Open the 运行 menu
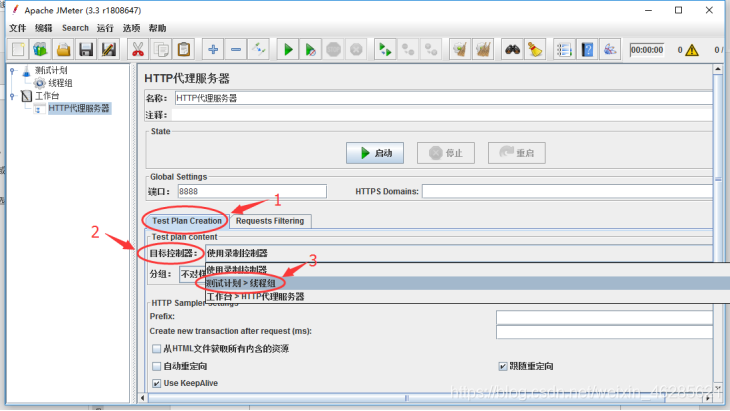This screenshot has height=411, width=730. click(x=105, y=28)
